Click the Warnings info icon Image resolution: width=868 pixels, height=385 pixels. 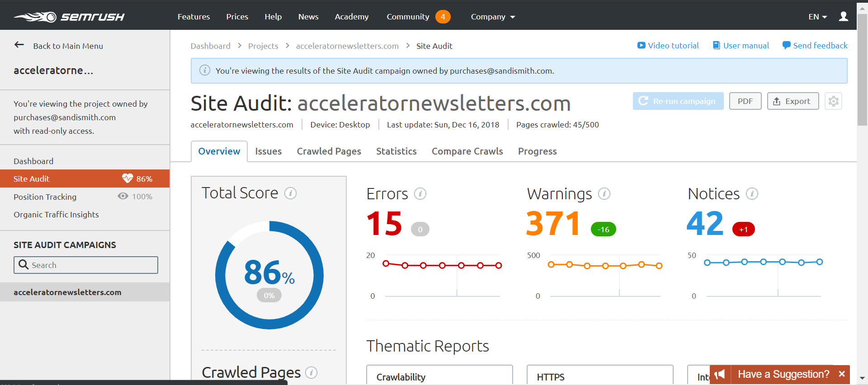coord(604,194)
